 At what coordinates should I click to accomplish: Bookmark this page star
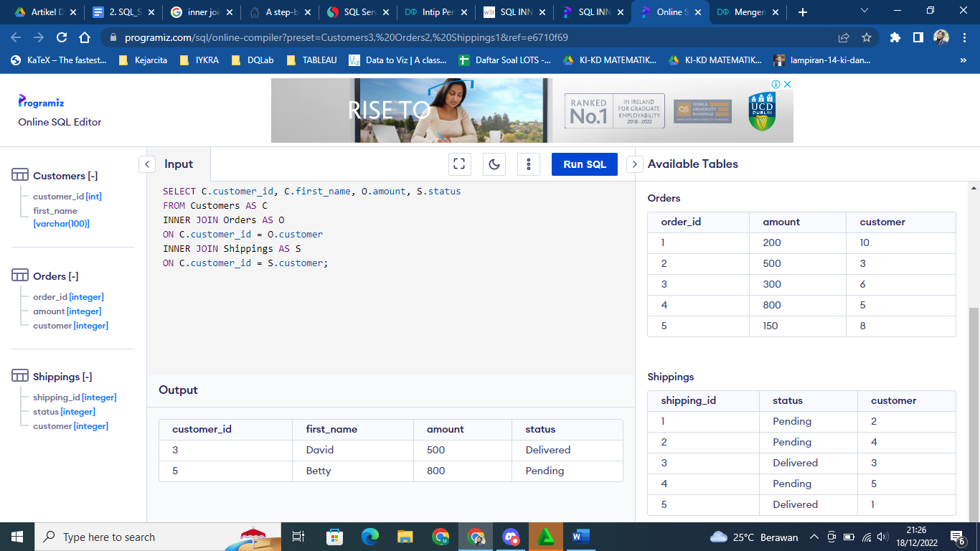tap(867, 37)
